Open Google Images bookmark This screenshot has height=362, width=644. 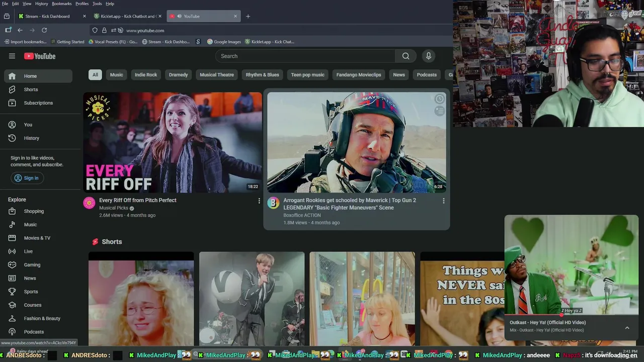pyautogui.click(x=223, y=42)
